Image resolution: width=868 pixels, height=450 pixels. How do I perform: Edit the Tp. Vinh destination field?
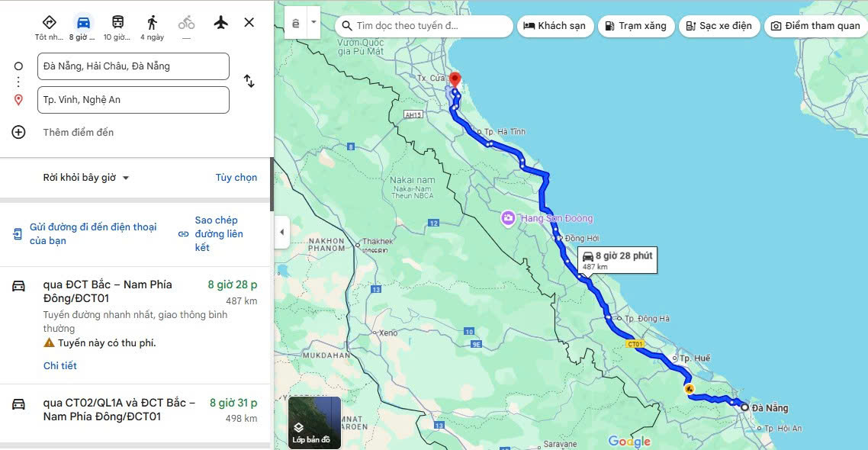(133, 100)
